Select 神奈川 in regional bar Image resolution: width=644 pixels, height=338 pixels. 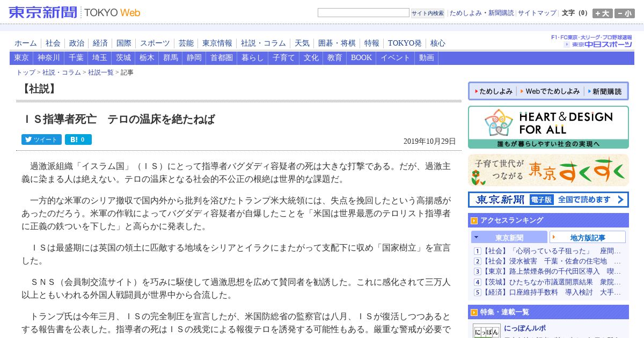[x=49, y=58]
